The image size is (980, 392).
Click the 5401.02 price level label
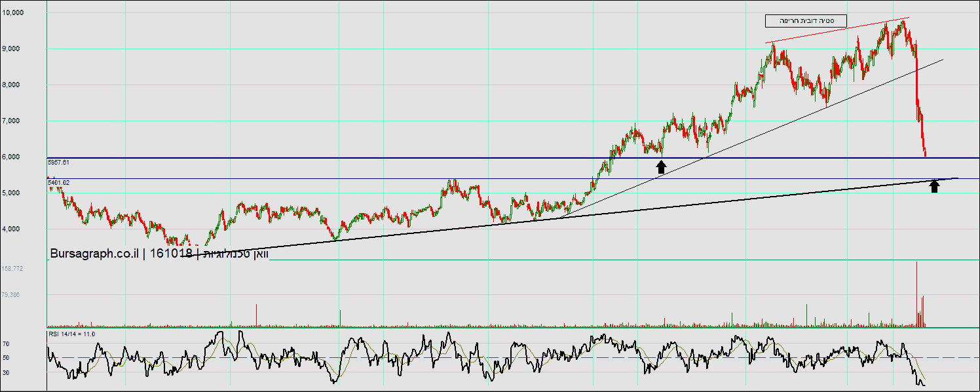point(58,182)
